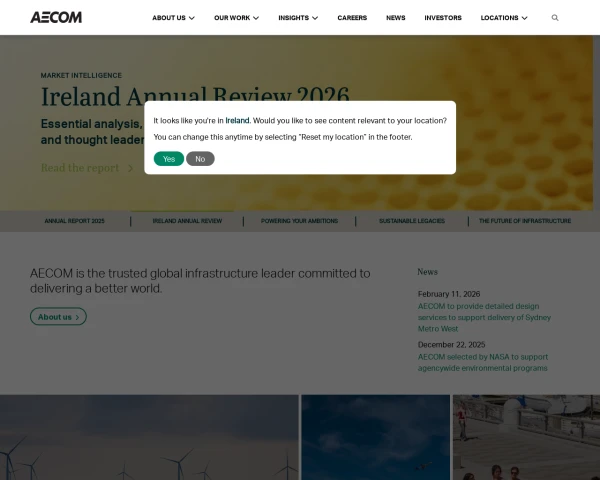Open the Sydney Metro West news article
The image size is (600, 480).
(x=484, y=317)
